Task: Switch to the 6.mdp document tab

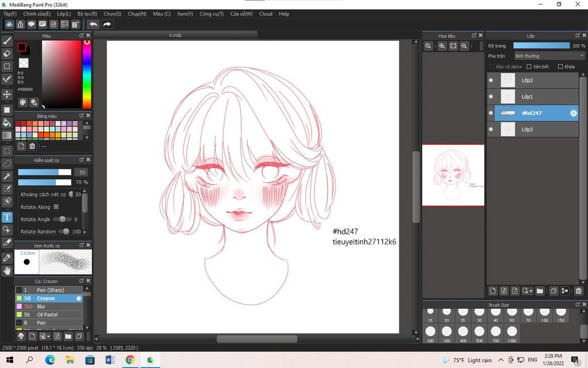Action: (x=175, y=35)
